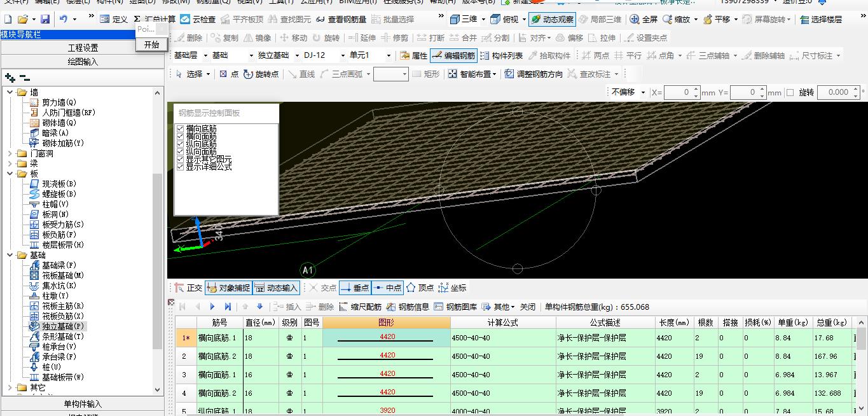This screenshot has height=416, width=868.
Task: Expand the 梁 tree node
Action: [x=10, y=163]
